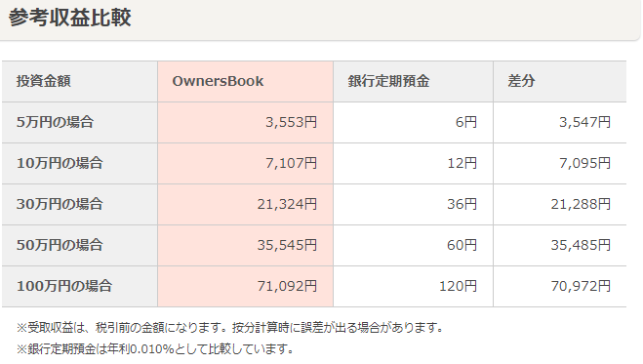
Task: Select the 銀行定期預金 column header
Action: (x=388, y=81)
